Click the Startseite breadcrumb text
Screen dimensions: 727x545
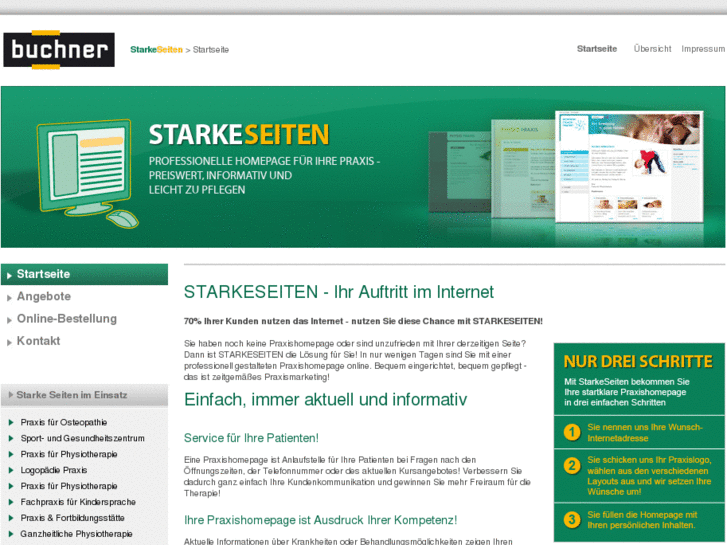pos(210,50)
